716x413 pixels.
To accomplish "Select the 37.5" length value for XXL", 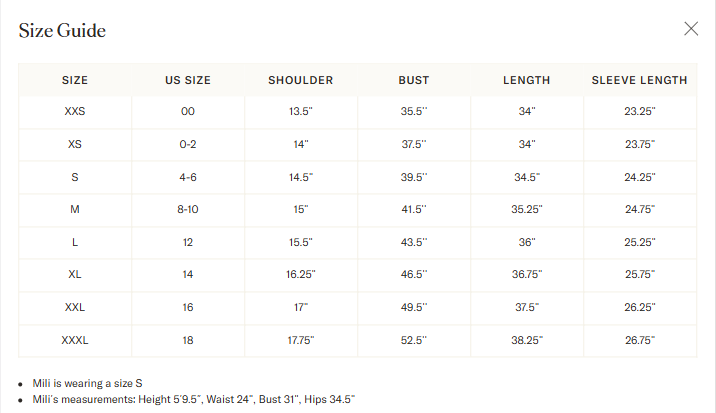I will [x=527, y=308].
